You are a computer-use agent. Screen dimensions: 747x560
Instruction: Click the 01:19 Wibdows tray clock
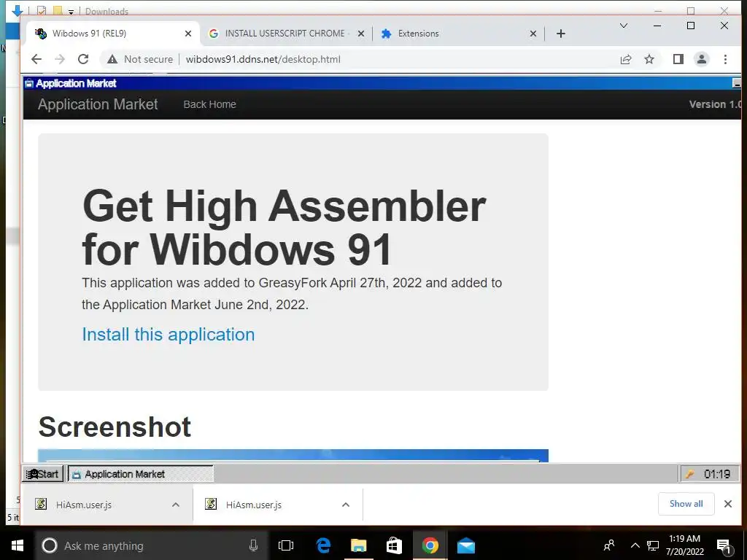coord(717,474)
